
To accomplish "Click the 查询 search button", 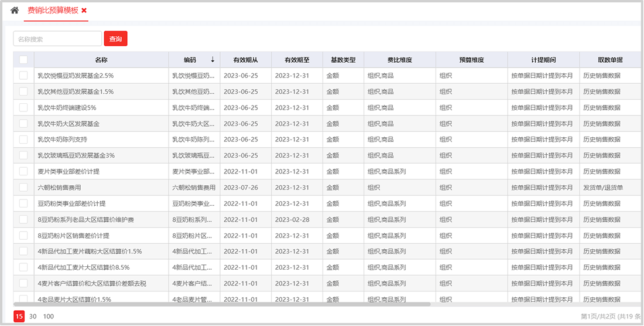I will 115,39.
